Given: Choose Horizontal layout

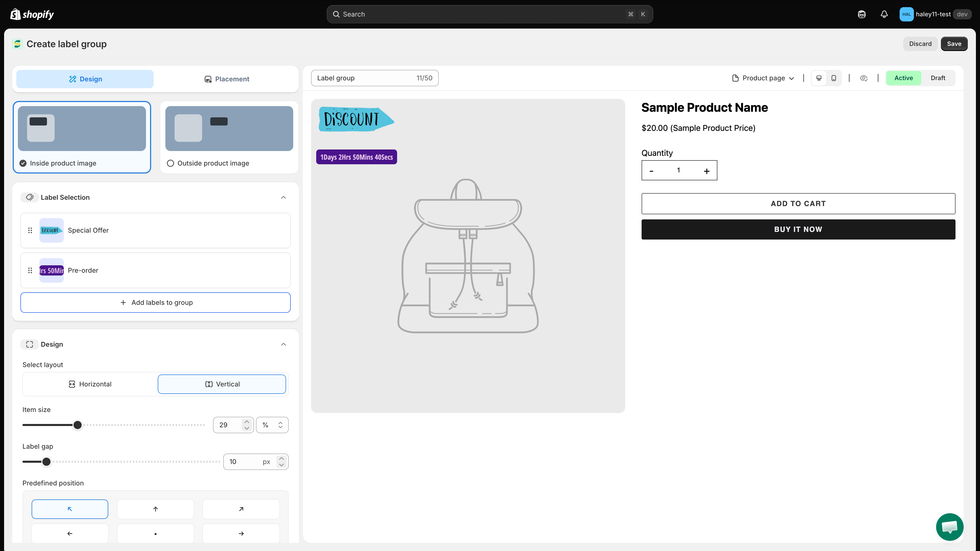Looking at the screenshot, I should point(90,384).
